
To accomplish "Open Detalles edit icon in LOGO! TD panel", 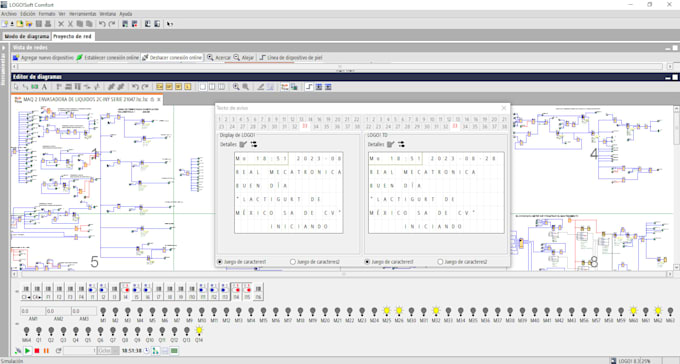I will tap(390, 144).
